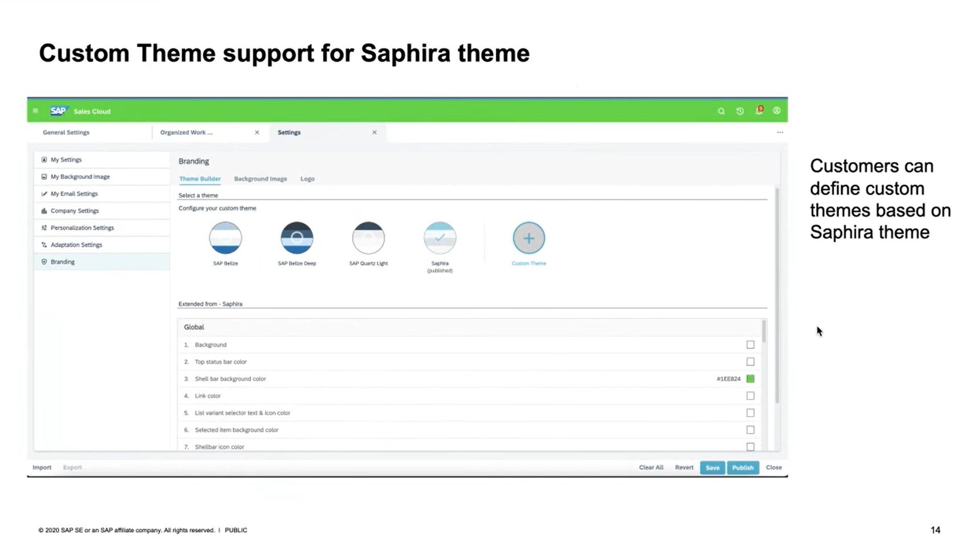Toggle Top status bar color checkbox
Image resolution: width=980 pixels, height=548 pixels.
(750, 362)
